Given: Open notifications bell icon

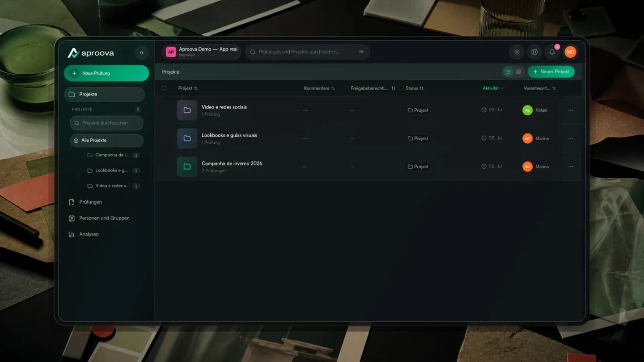Looking at the screenshot, I should click(552, 52).
